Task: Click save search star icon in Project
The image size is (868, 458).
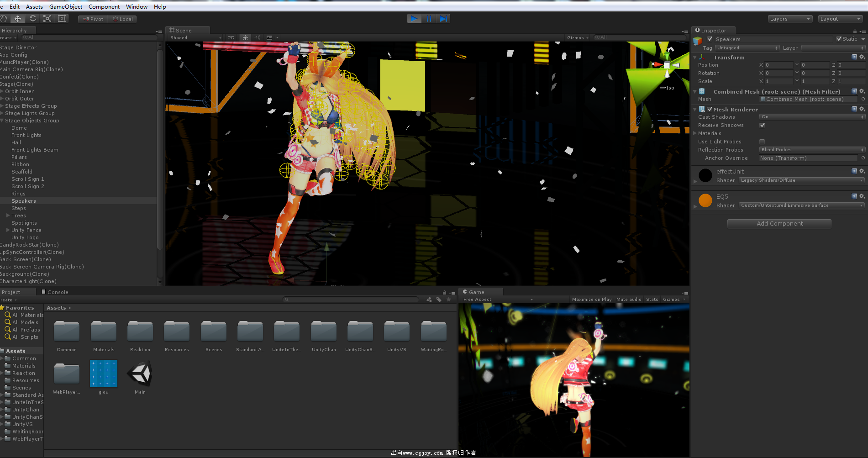Action: (x=449, y=300)
